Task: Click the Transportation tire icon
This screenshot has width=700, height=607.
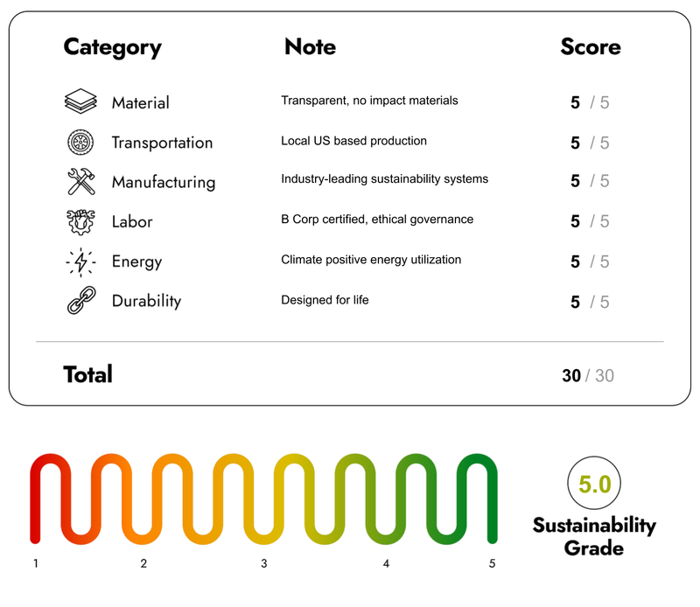Action: 80,143
